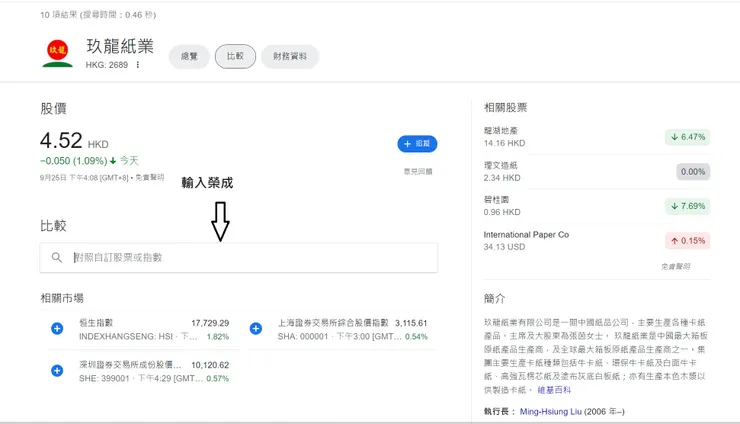This screenshot has width=740, height=424.
Task: Switch to the 比較 tab
Action: click(x=235, y=56)
